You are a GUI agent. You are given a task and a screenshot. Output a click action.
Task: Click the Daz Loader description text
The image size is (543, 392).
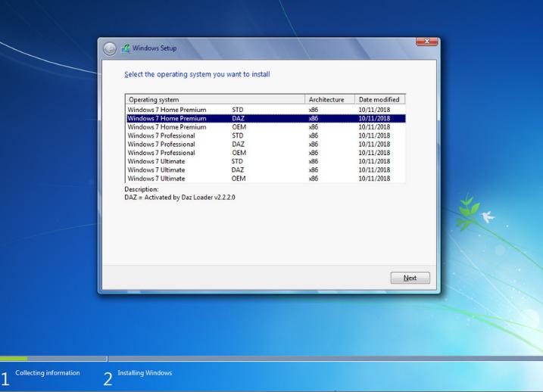click(x=179, y=198)
